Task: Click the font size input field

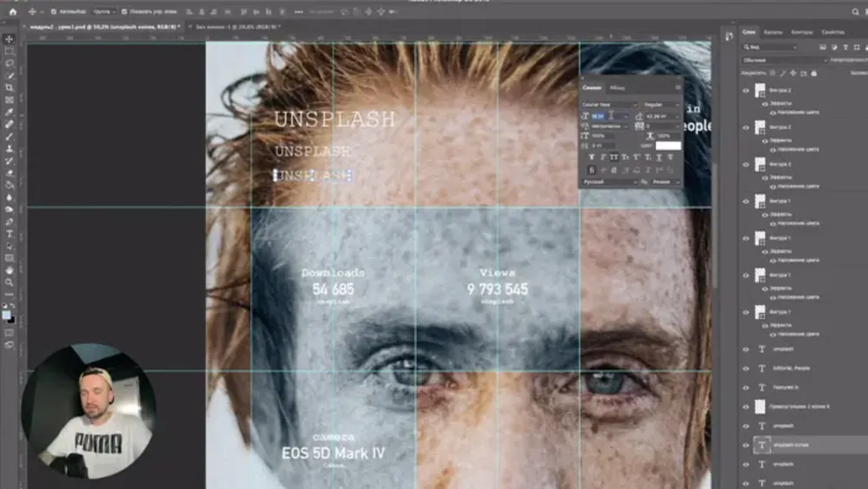Action: [x=606, y=116]
